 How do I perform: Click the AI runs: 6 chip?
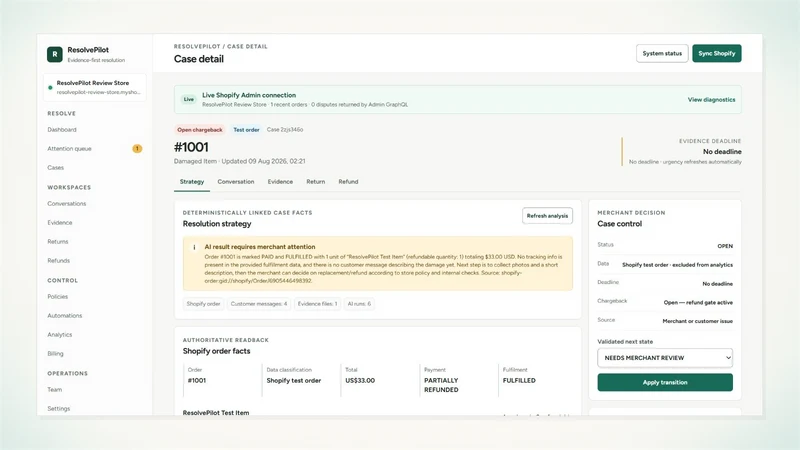[359, 304]
